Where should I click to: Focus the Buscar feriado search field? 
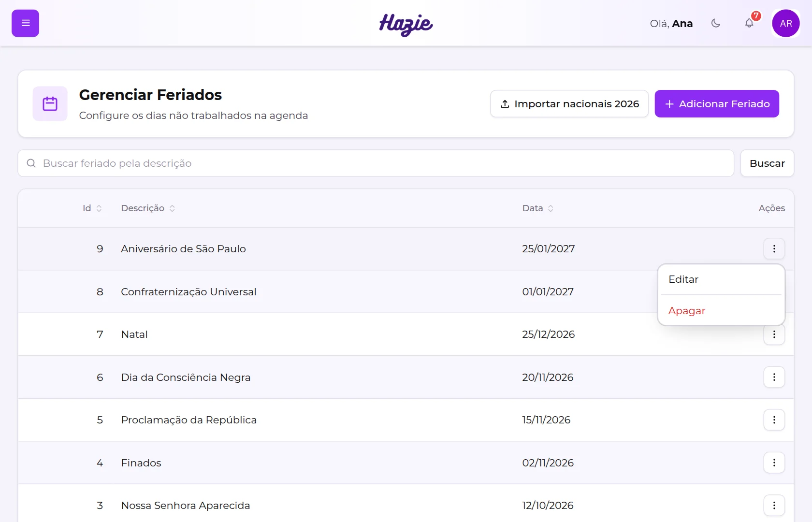click(376, 163)
